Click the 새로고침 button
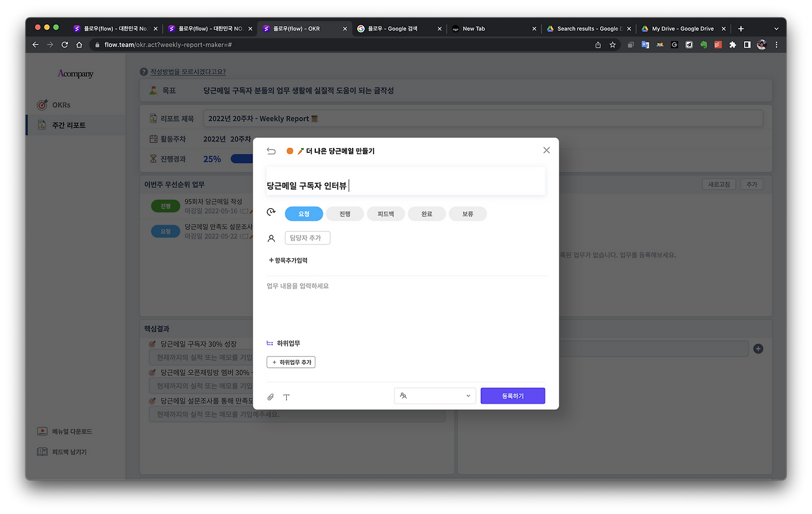 pos(719,184)
